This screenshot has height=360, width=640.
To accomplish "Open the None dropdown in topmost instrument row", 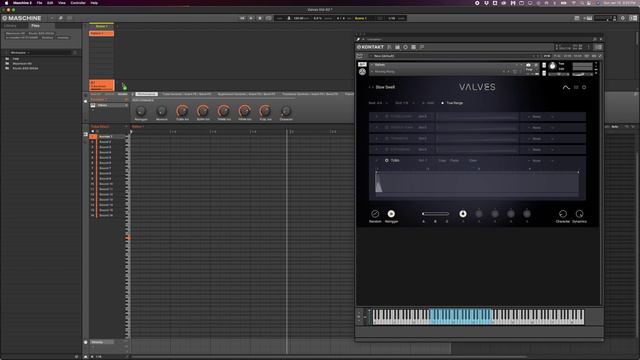I will 540,117.
